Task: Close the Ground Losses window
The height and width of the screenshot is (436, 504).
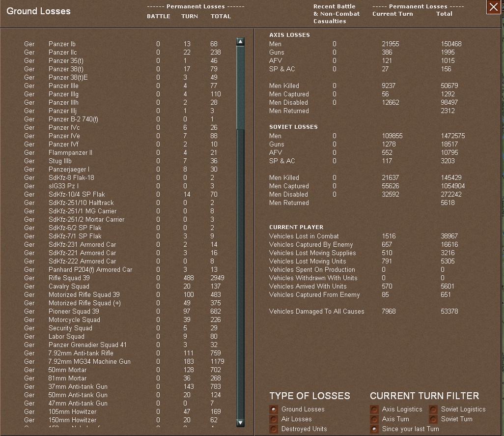Action: point(493,7)
